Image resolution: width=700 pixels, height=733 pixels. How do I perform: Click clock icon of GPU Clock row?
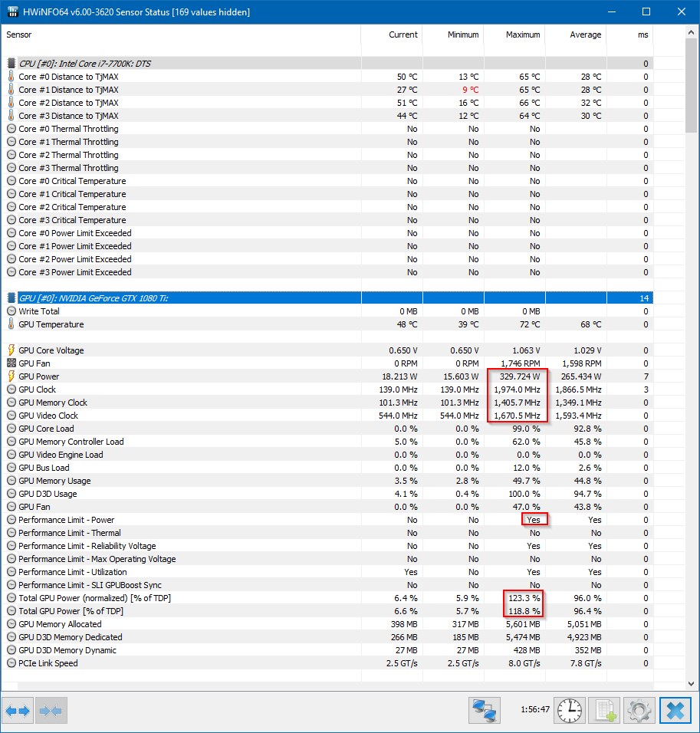point(12,390)
